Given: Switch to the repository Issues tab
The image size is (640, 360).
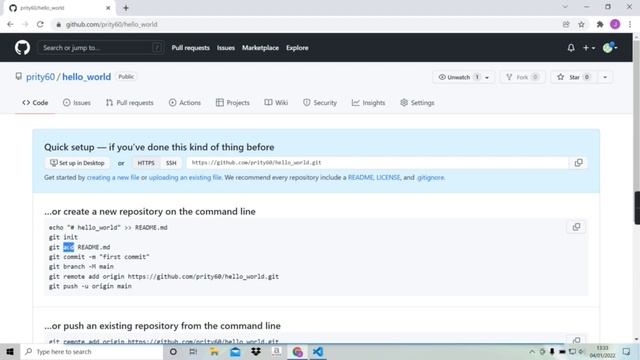Looking at the screenshot, I should (77, 103).
